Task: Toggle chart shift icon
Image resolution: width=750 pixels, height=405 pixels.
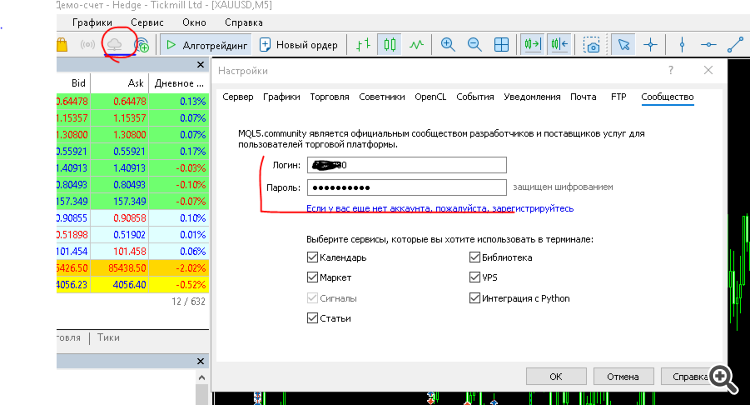Action: click(559, 45)
